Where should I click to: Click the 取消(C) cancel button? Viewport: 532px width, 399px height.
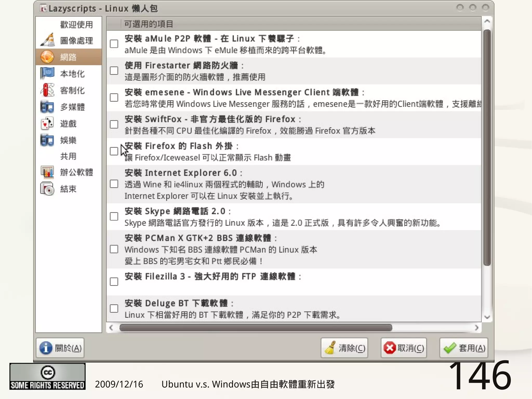404,348
